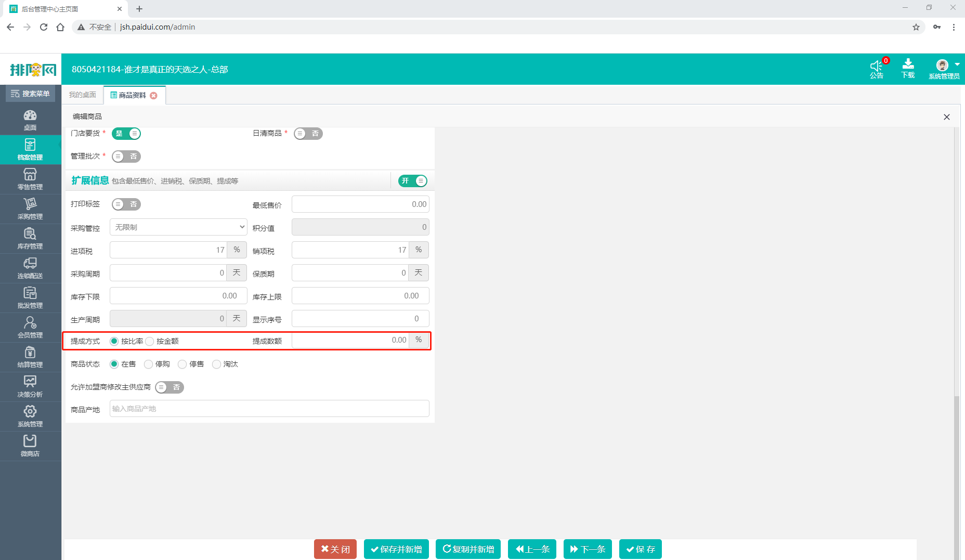This screenshot has width=965, height=560.
Task: Click the 复制并新增 button
Action: coord(468,549)
